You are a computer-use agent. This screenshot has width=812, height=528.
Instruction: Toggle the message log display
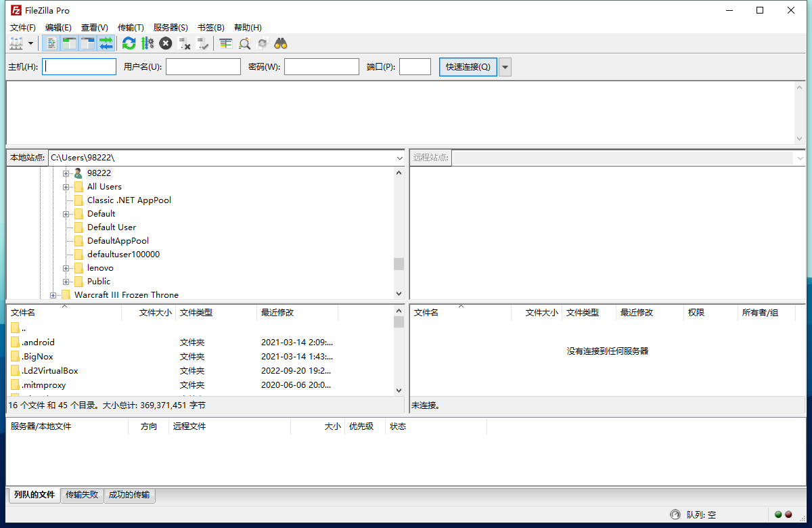click(x=51, y=43)
